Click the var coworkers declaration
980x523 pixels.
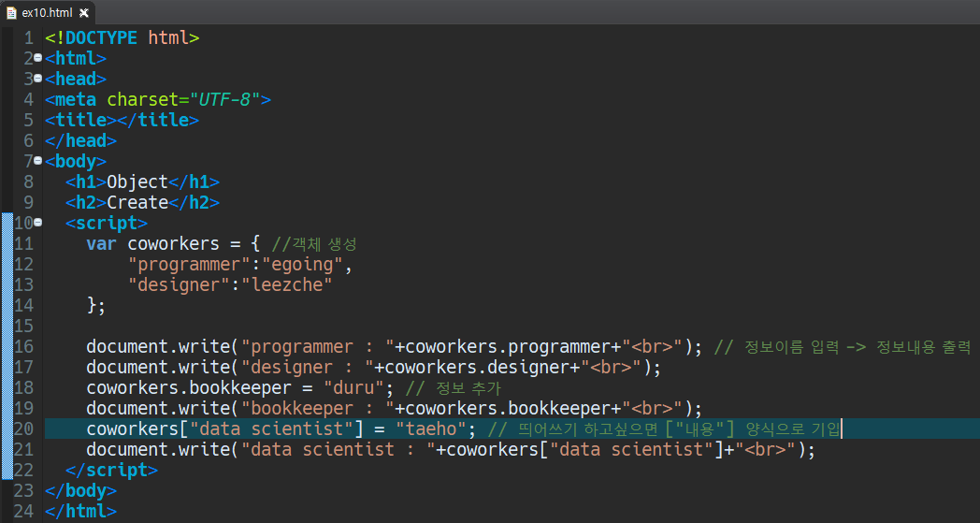173,243
